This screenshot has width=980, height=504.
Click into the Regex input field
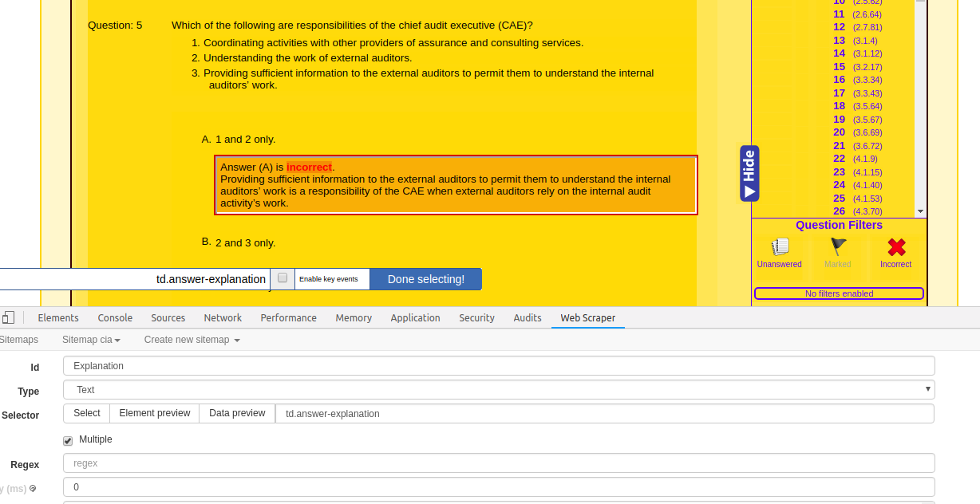499,463
